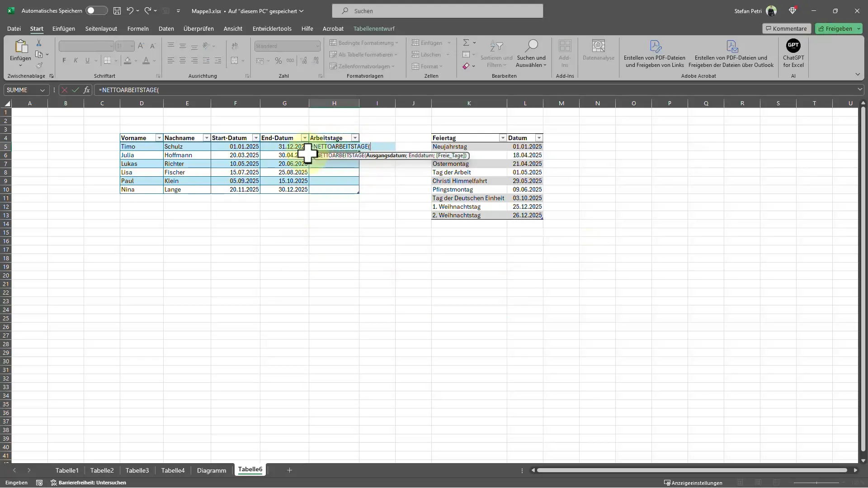Image resolution: width=868 pixels, height=488 pixels.
Task: Click the AutoSum sigma icon
Action: click(466, 42)
